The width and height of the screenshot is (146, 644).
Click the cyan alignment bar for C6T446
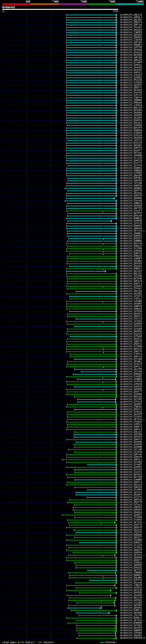pyautogui.click(x=99, y=371)
